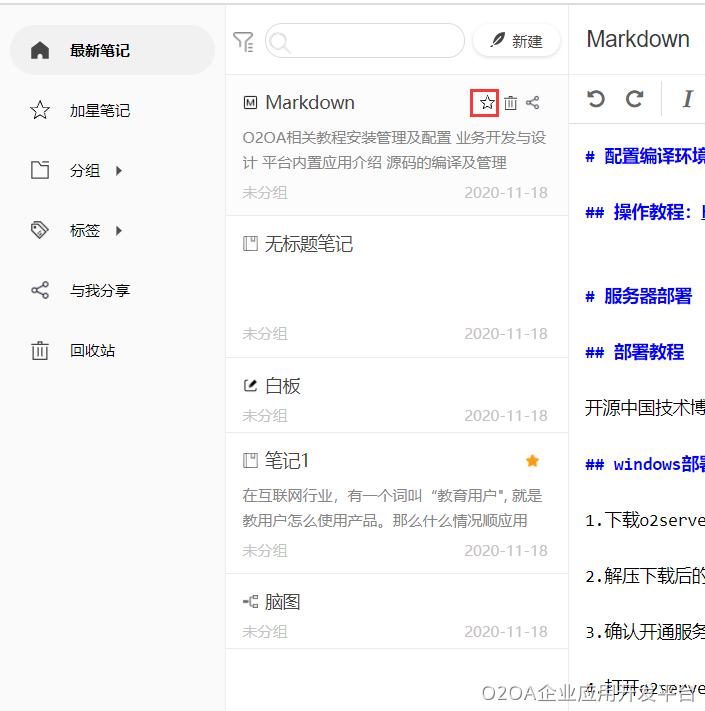Open 最新笔记 in sidebar

99,50
